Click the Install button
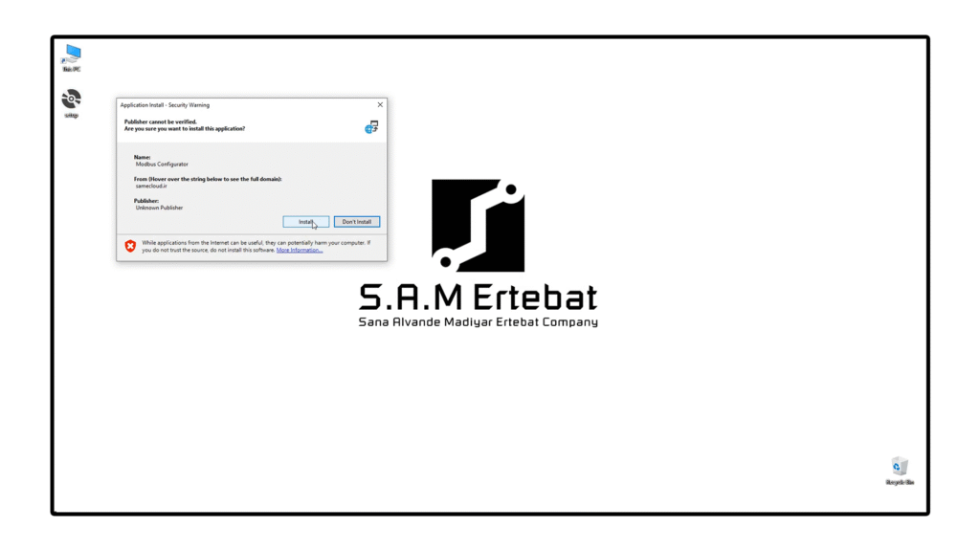 tap(306, 222)
